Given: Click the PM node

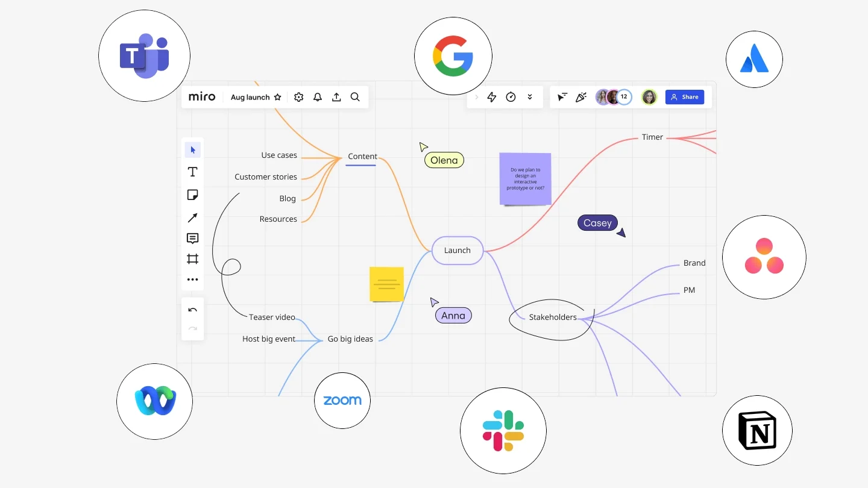Looking at the screenshot, I should coord(690,290).
